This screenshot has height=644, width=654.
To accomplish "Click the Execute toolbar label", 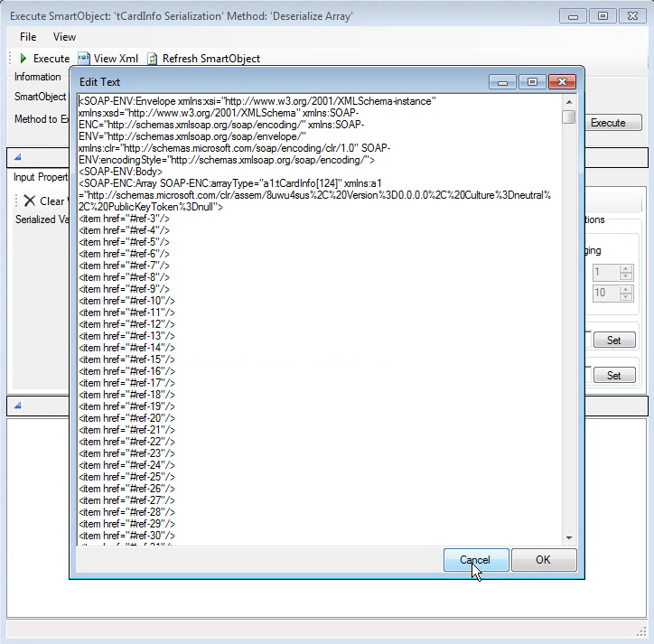I will [51, 59].
